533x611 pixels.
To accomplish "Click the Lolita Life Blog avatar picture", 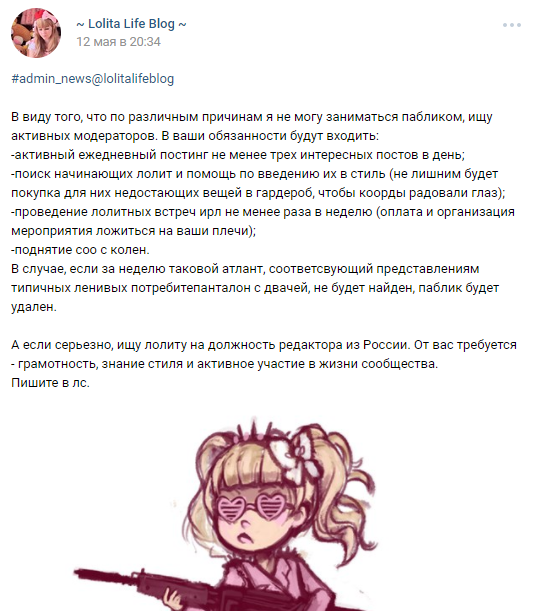I will point(36,33).
